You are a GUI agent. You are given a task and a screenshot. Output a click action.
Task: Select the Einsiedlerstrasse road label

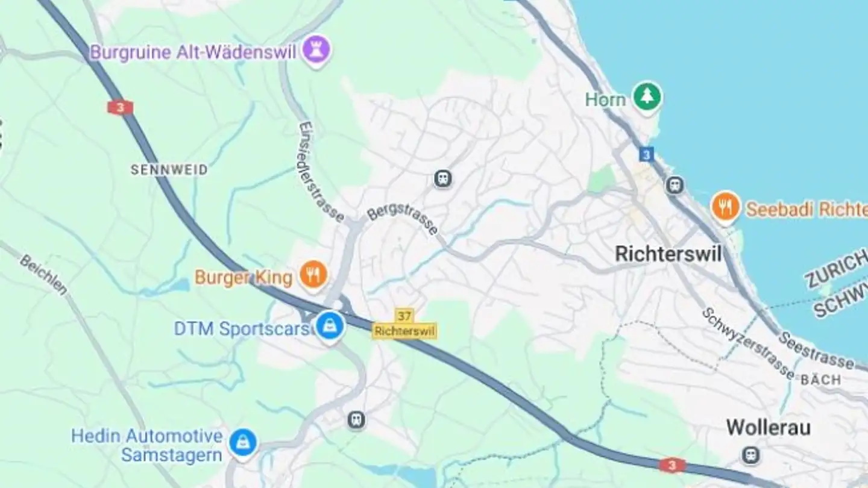coord(319,171)
